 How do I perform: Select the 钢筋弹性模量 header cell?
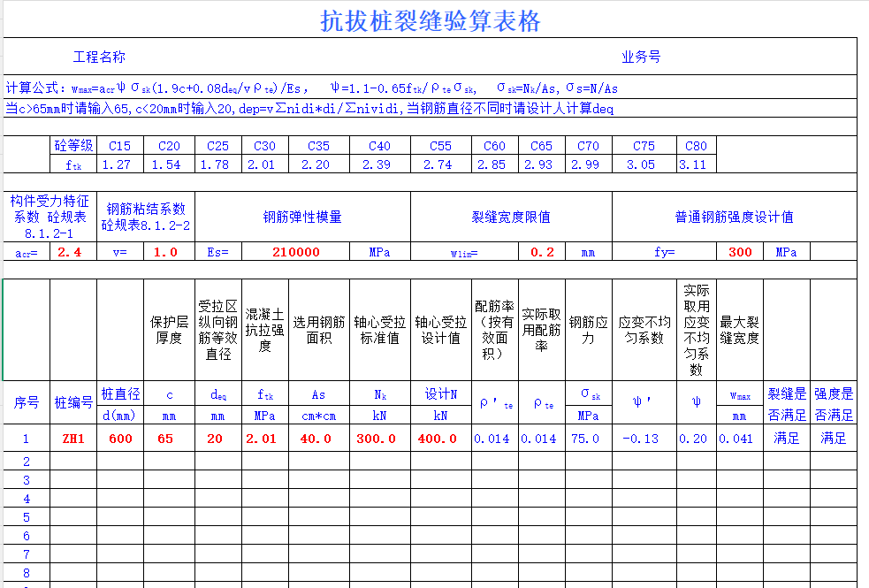302,217
